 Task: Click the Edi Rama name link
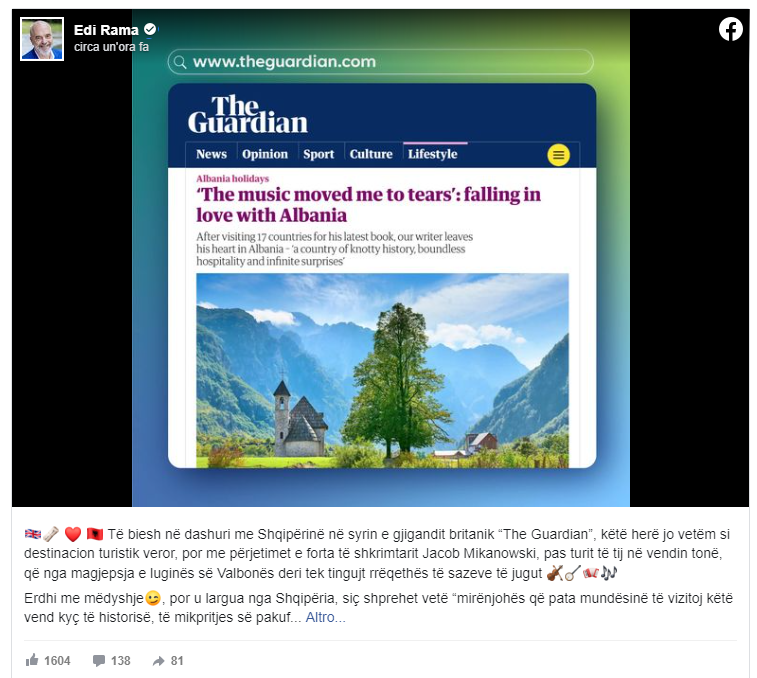106,30
